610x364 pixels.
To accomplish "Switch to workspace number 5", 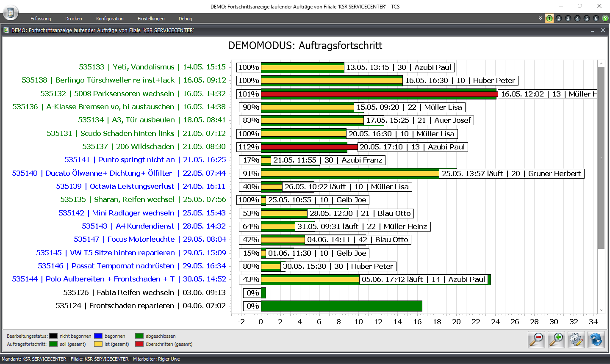I will point(587,18).
